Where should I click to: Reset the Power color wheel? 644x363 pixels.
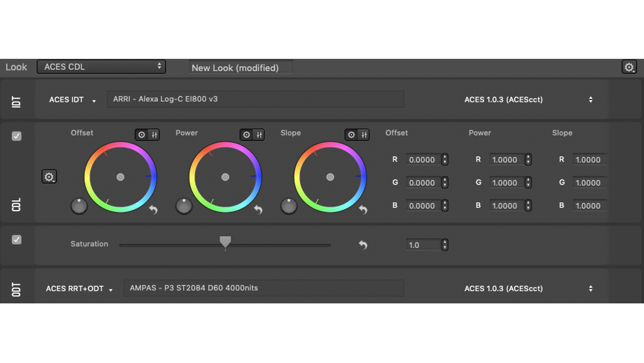(x=258, y=210)
